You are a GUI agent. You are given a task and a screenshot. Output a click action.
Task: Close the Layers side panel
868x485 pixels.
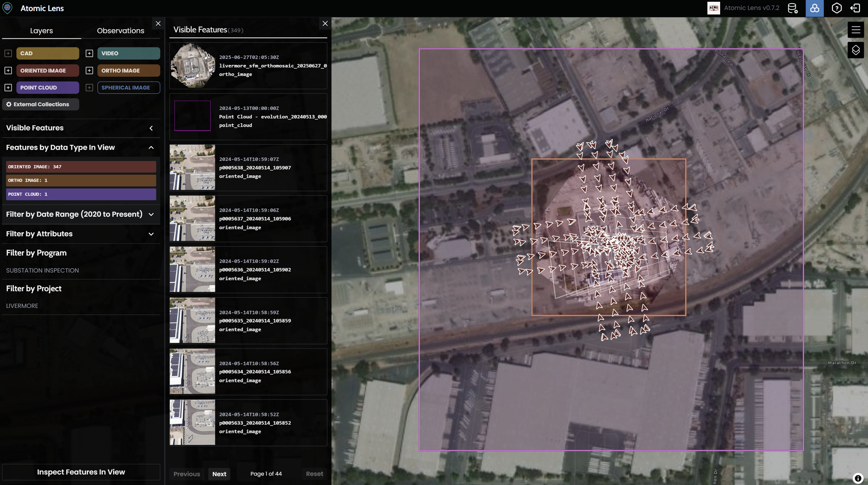158,24
